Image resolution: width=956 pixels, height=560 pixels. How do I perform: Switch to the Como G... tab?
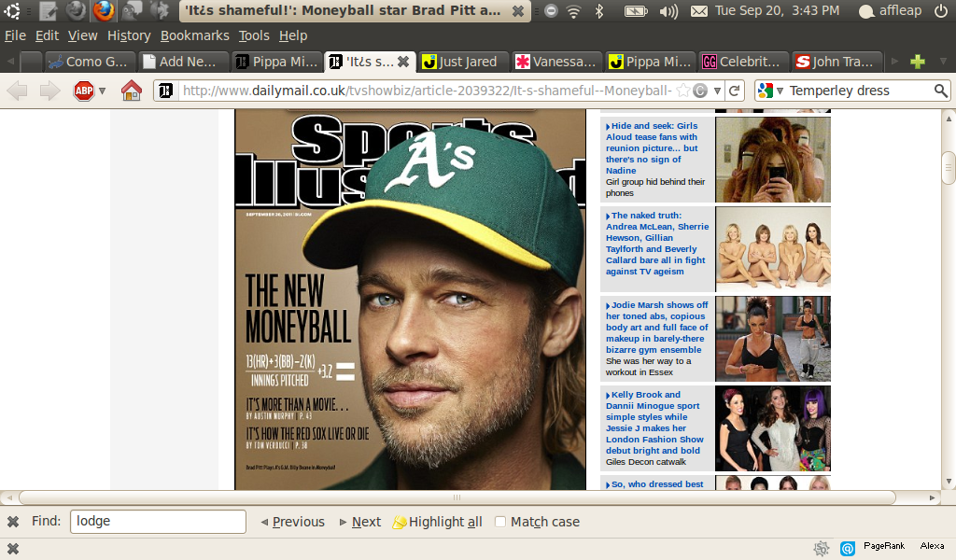pos(89,62)
